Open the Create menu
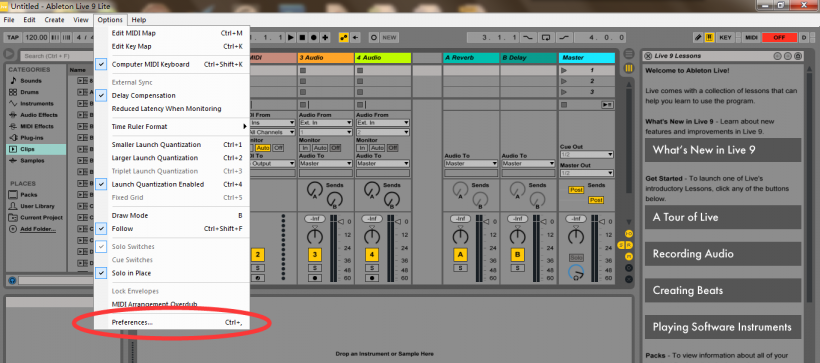The height and width of the screenshot is (363, 820). [x=54, y=20]
